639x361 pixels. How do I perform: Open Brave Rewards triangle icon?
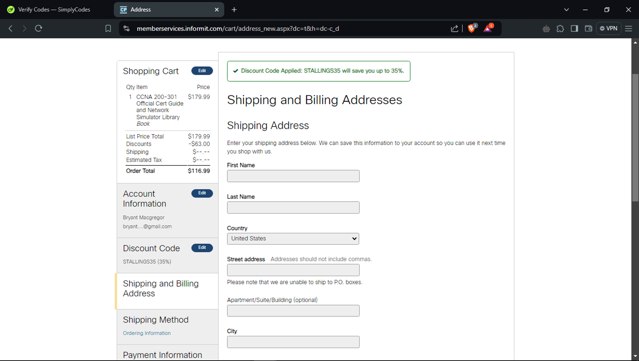pos(488,28)
